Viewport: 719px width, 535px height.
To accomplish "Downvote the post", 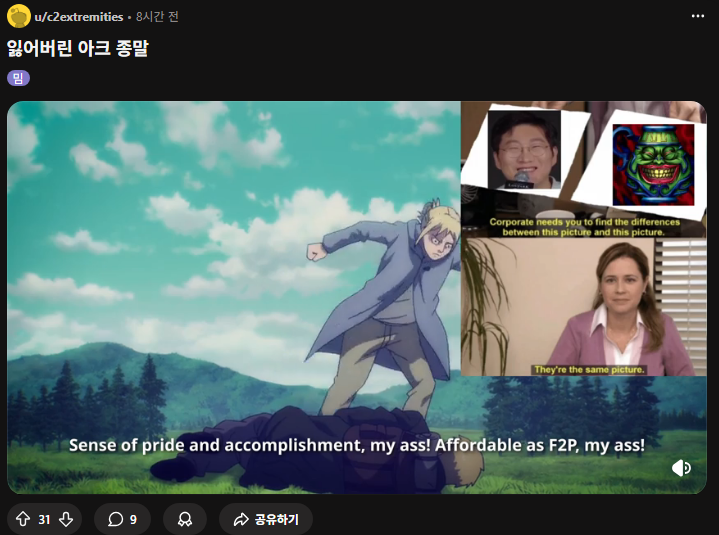I will click(66, 519).
